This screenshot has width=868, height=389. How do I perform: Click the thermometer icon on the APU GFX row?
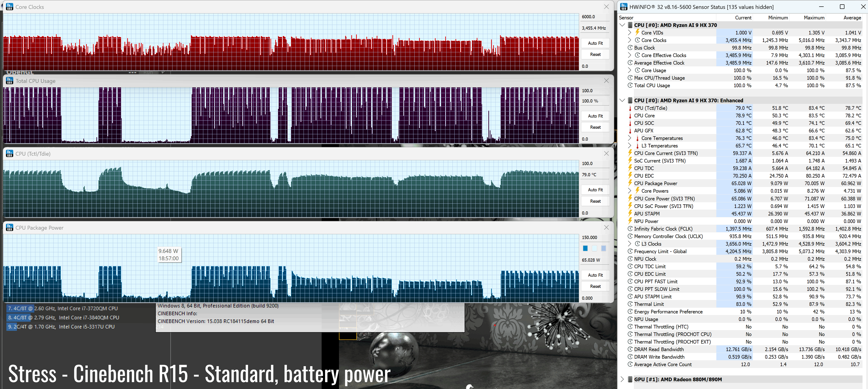click(630, 131)
